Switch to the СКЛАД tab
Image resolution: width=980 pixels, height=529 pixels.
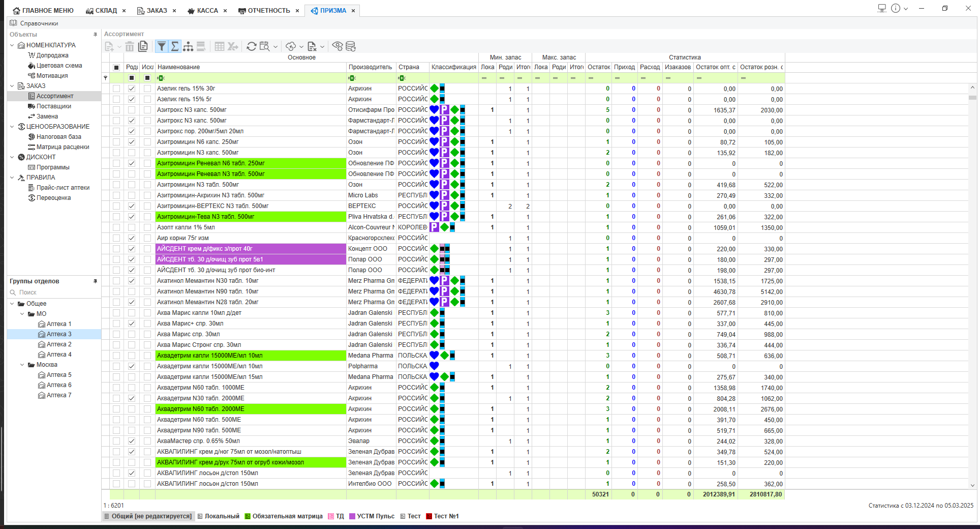pyautogui.click(x=102, y=10)
